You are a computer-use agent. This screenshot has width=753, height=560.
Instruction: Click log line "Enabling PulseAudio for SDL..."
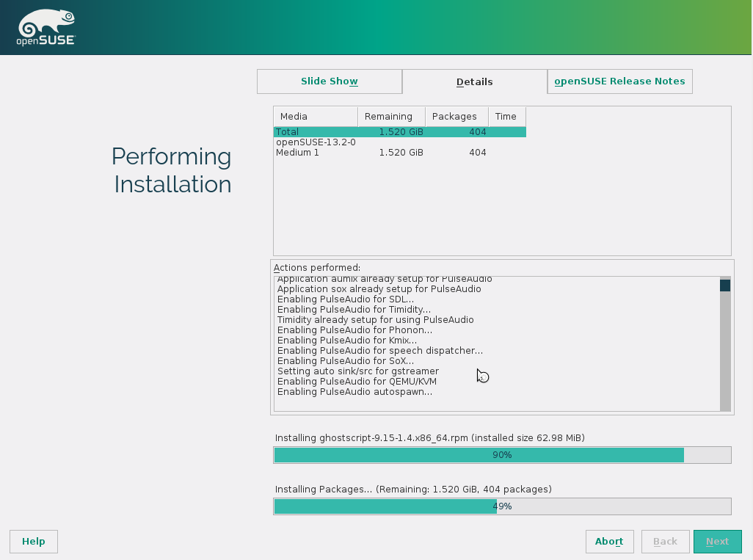coord(345,299)
